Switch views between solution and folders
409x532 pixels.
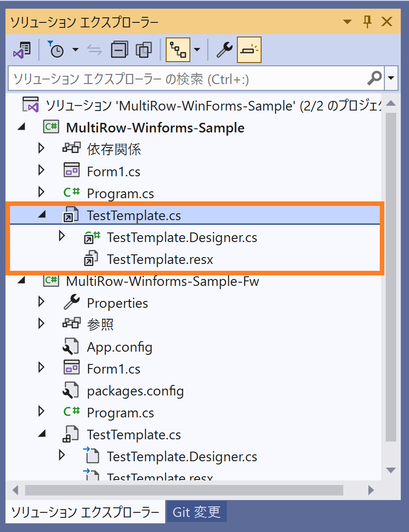(22, 50)
